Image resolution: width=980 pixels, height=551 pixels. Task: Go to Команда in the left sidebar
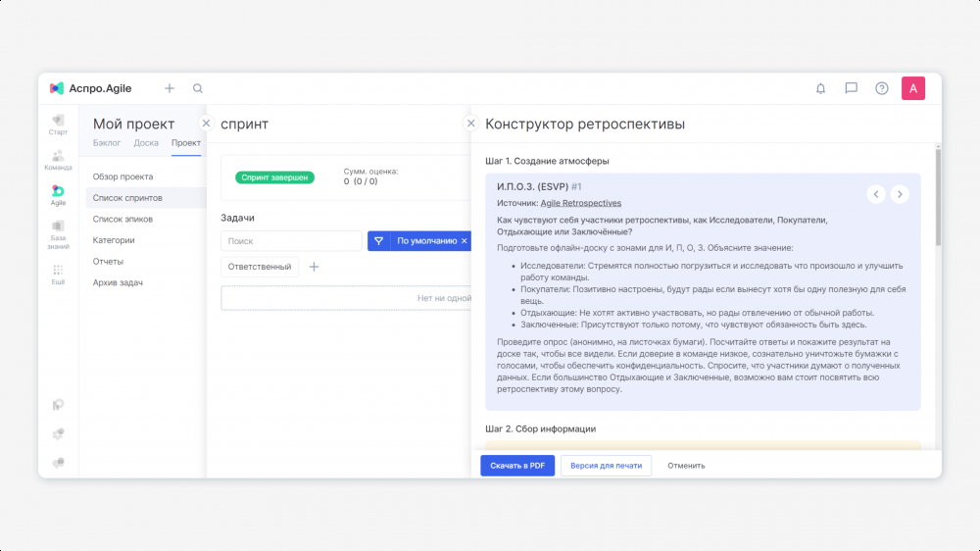click(58, 160)
